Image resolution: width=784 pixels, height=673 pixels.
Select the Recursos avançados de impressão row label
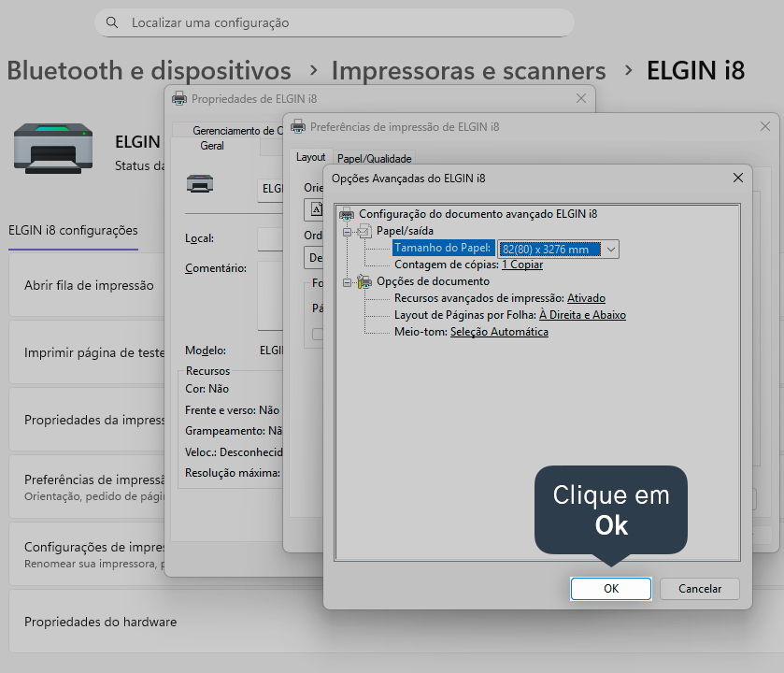479,298
